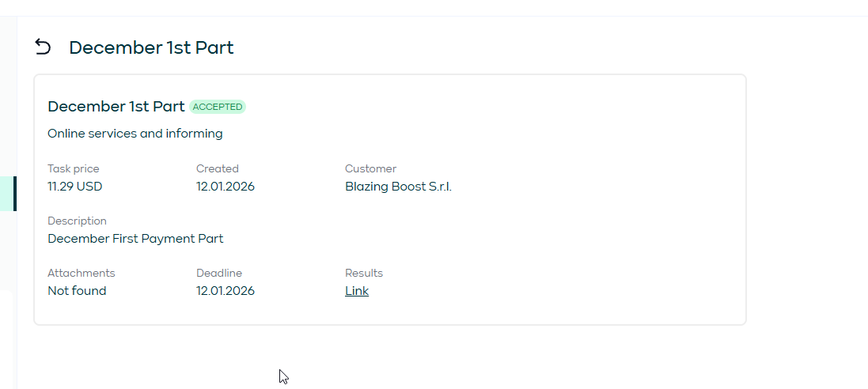This screenshot has height=389, width=868.
Task: Click the Task price label
Action: tap(74, 168)
